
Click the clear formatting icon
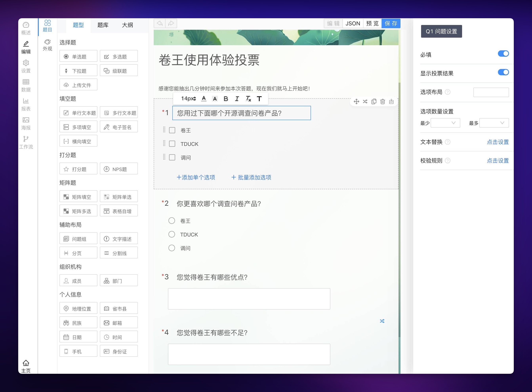pyautogui.click(x=248, y=99)
